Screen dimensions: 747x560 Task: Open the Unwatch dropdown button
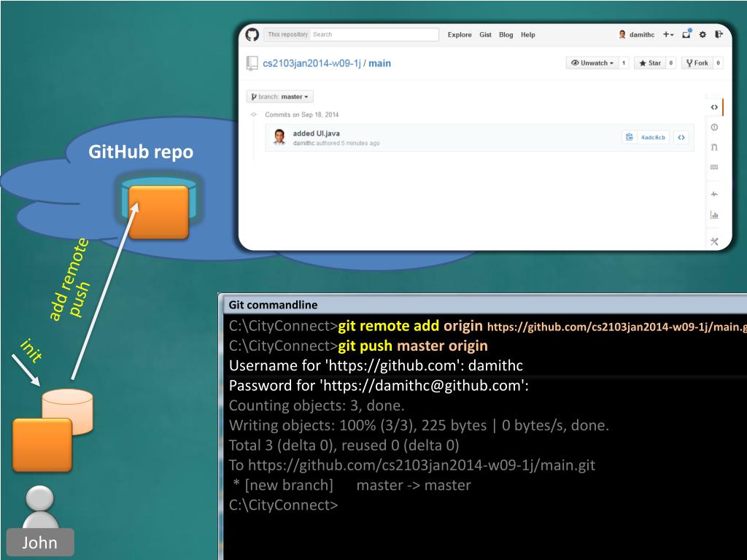(x=592, y=63)
